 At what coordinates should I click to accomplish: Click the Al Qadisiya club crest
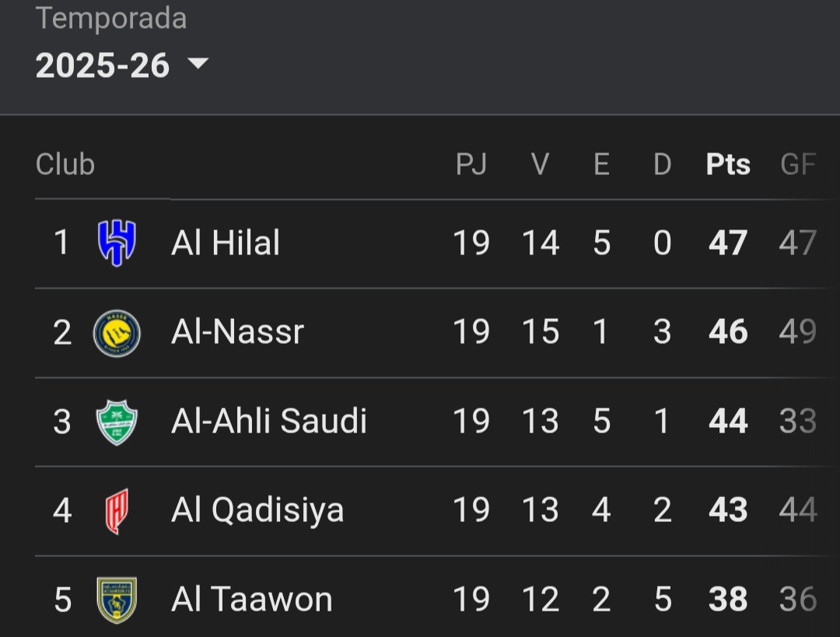click(117, 511)
